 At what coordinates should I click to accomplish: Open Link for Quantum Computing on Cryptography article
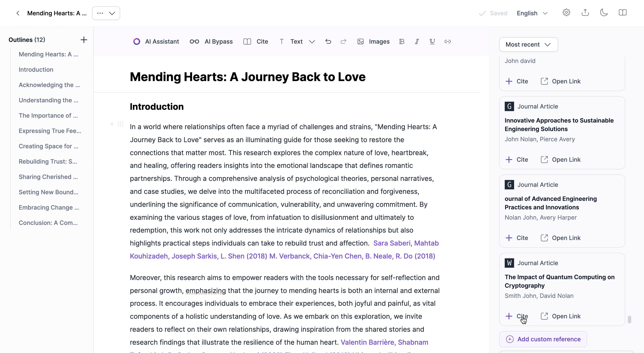(561, 316)
